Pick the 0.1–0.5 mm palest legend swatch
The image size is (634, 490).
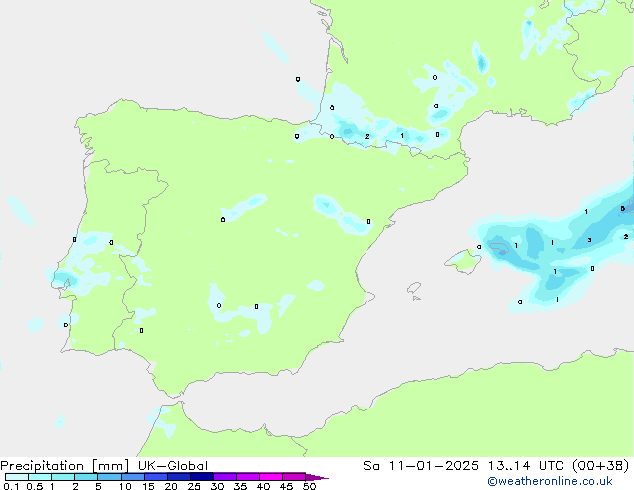coord(17,477)
